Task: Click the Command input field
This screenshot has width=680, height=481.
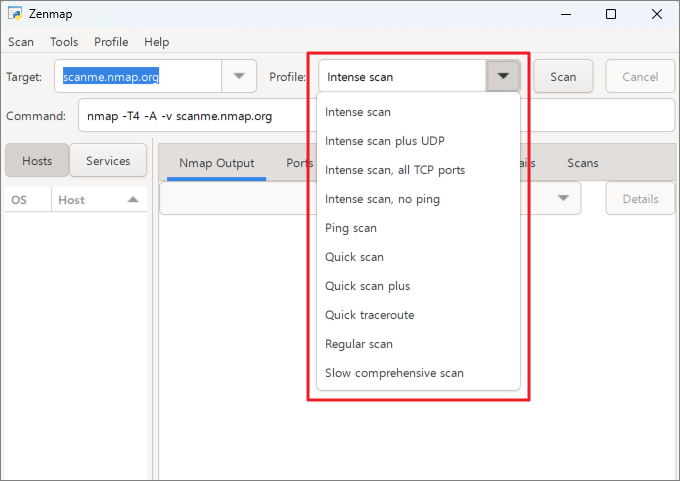Action: pos(376,115)
